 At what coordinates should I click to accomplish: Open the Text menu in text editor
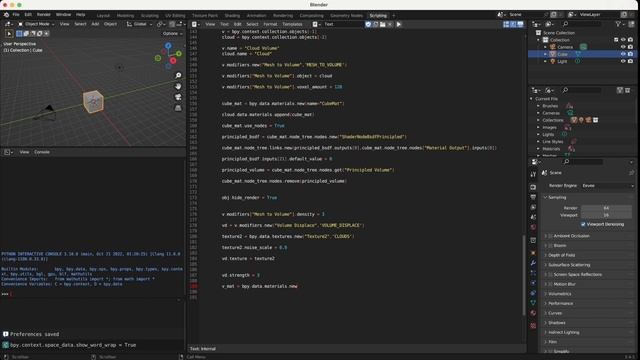tap(224, 24)
